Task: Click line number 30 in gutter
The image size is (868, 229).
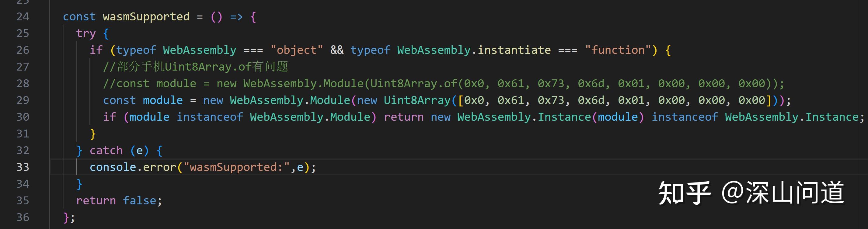Action: click(23, 117)
